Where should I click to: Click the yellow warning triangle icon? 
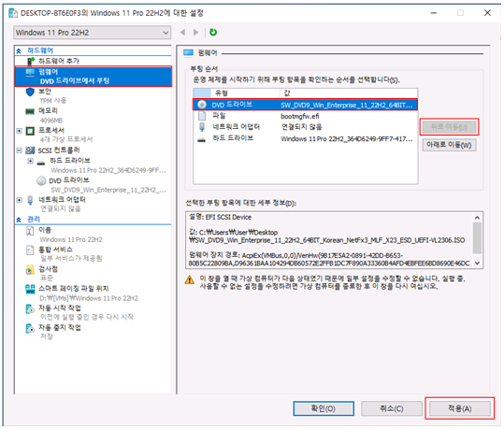click(190, 279)
